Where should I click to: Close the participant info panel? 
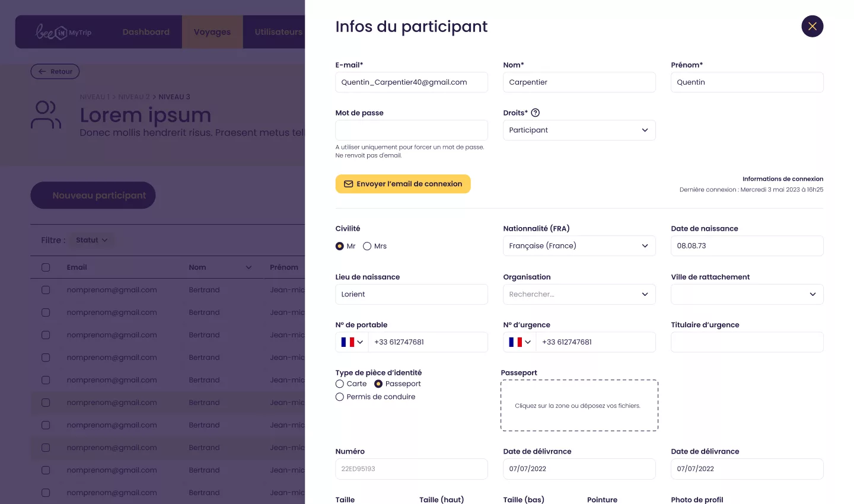(x=812, y=26)
